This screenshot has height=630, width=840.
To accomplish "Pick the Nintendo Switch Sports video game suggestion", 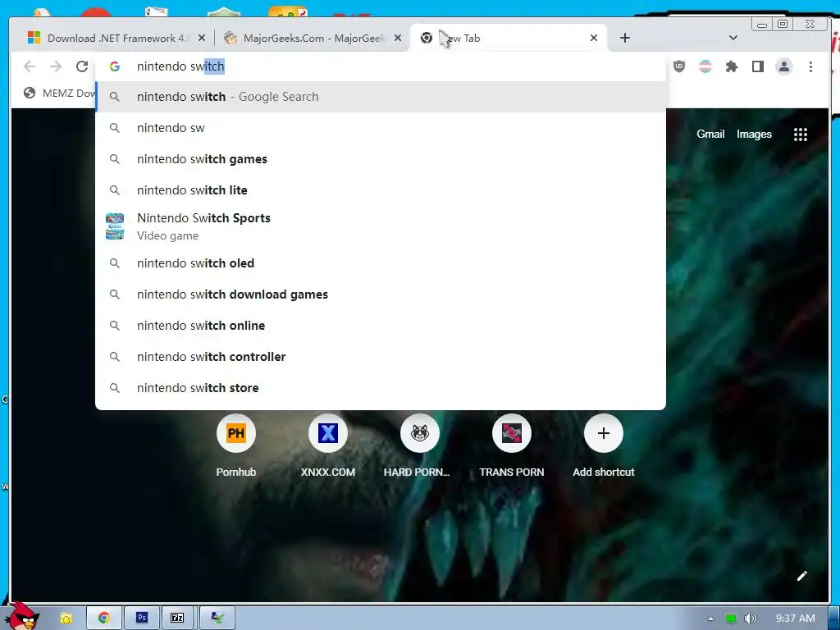I will click(x=381, y=226).
